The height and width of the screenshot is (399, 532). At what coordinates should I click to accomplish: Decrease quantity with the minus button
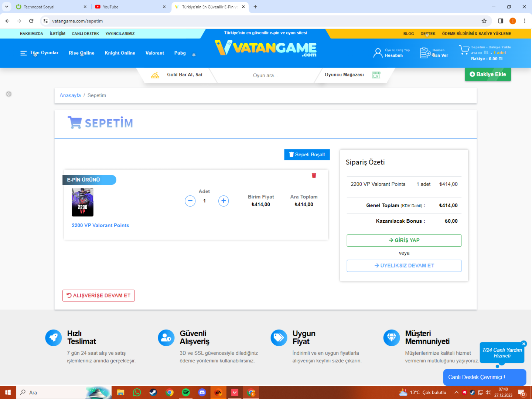click(190, 201)
